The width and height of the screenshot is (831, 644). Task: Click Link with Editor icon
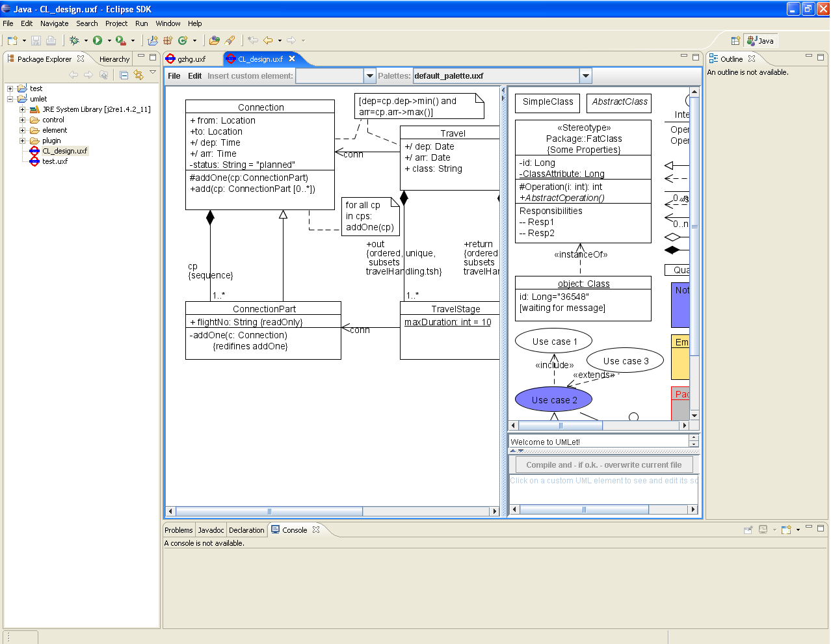pyautogui.click(x=138, y=75)
